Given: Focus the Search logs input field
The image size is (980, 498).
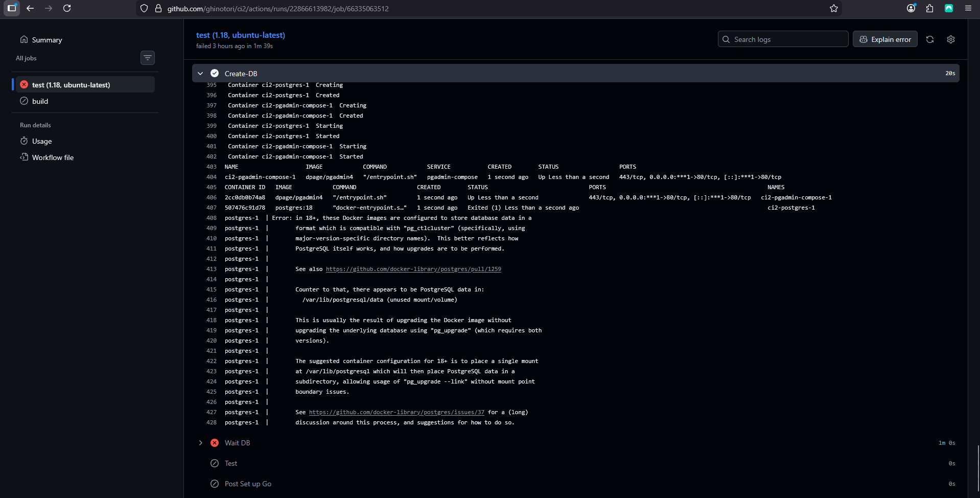Looking at the screenshot, I should [787, 39].
